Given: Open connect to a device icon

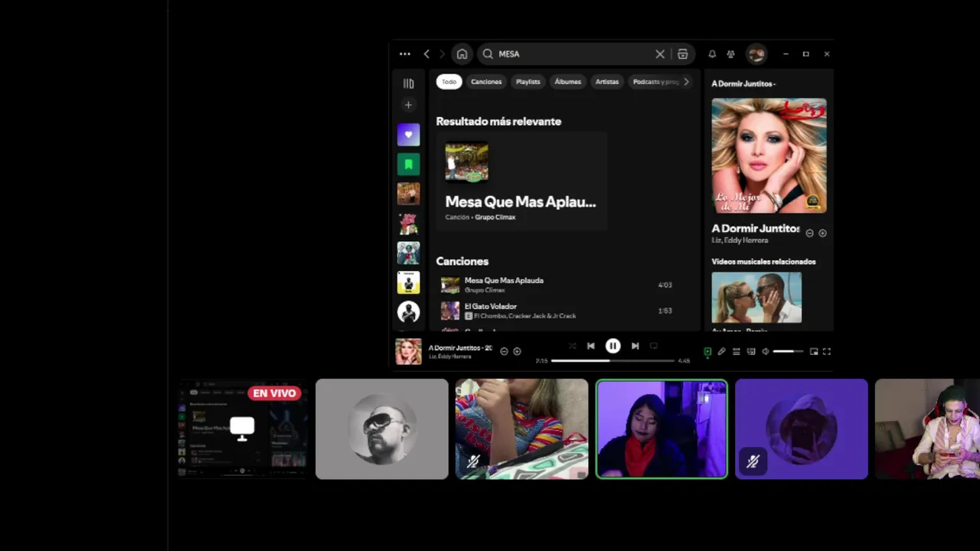Looking at the screenshot, I should 751,352.
